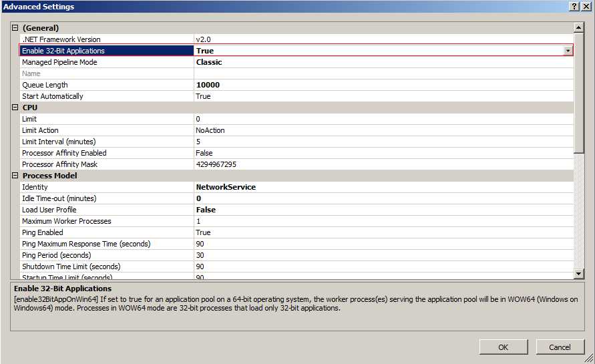
Task: Close the Advanced Settings dialog
Action: (x=586, y=7)
